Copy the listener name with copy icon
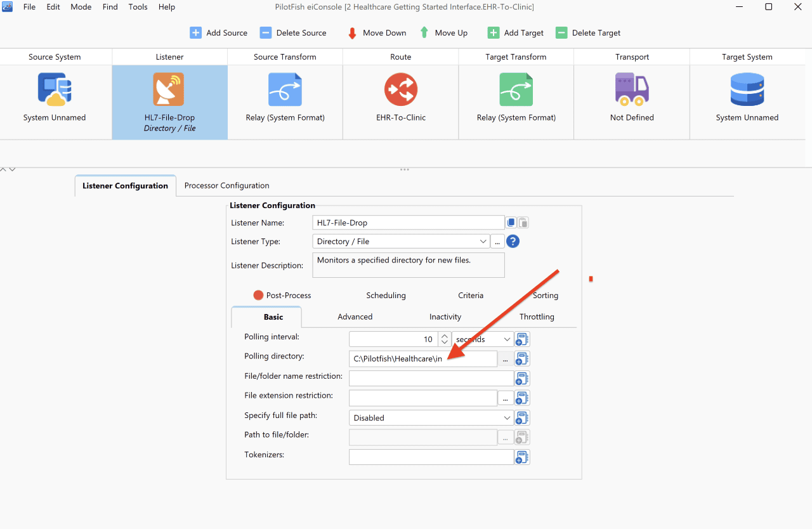 pyautogui.click(x=511, y=223)
